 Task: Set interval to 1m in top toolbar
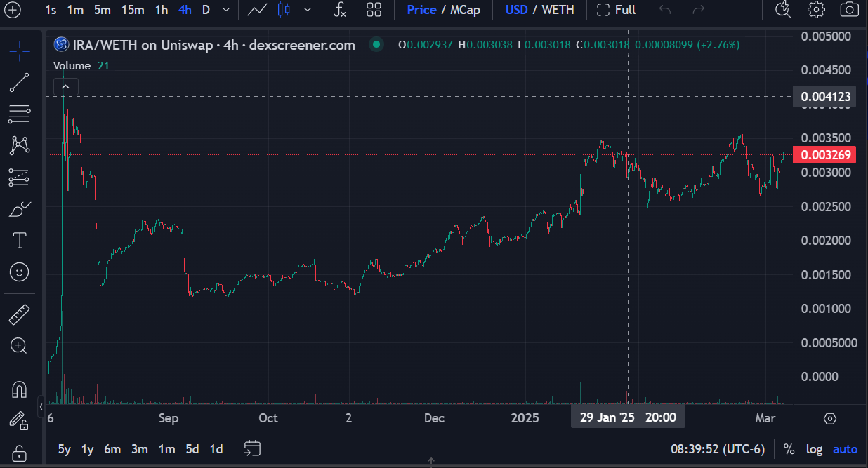75,10
